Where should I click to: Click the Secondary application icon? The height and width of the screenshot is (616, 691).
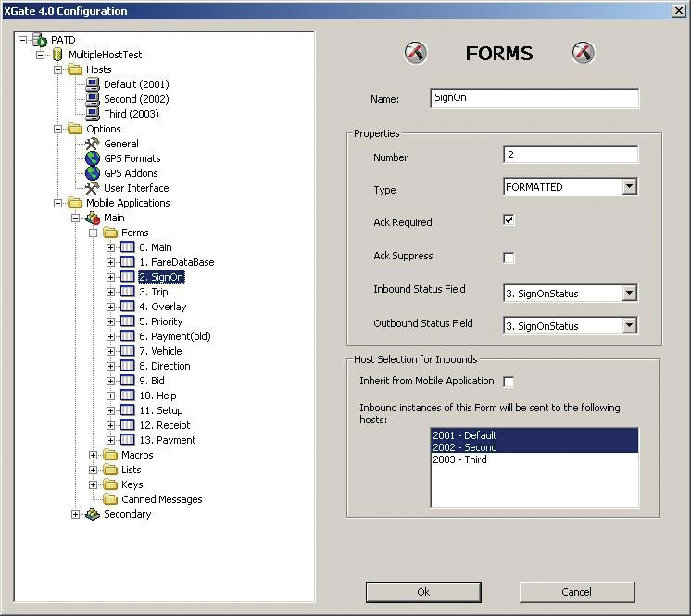93,514
